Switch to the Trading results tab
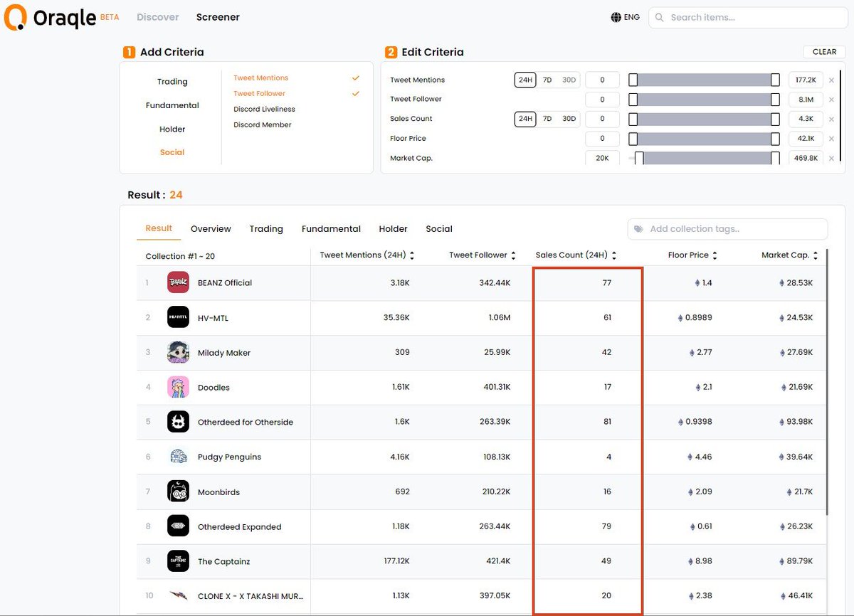The height and width of the screenshot is (616, 854). 266,229
